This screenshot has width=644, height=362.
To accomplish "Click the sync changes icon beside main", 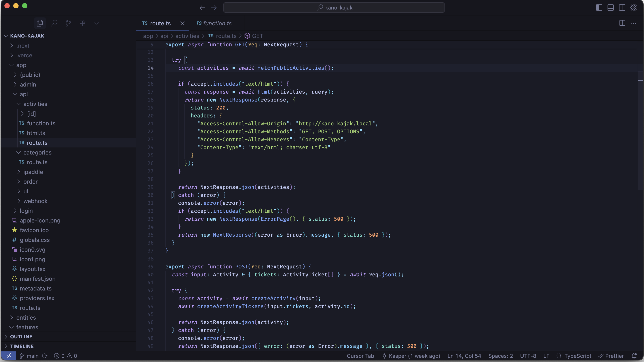I will click(x=44, y=356).
